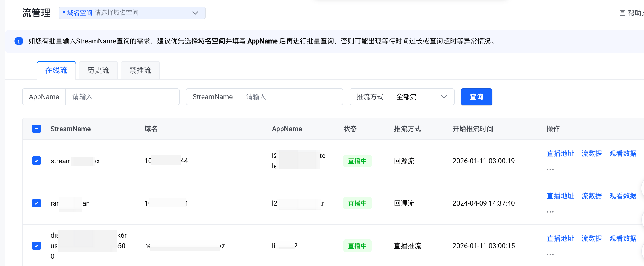Open the 推流方式 全部流 dropdown
This screenshot has width=644, height=266.
(422, 97)
